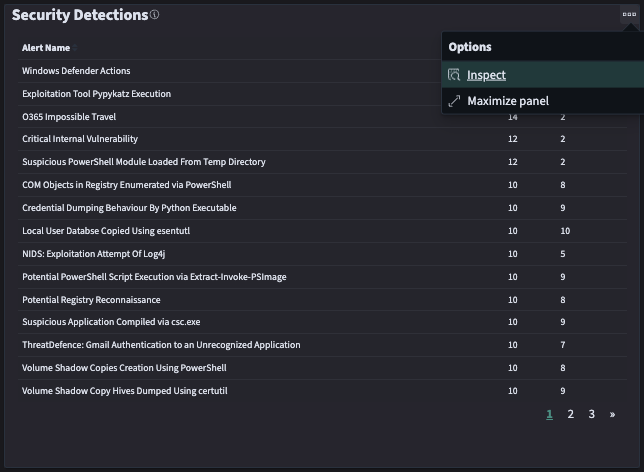
Task: Click the Inspect magnifier icon in Options
Action: click(454, 75)
